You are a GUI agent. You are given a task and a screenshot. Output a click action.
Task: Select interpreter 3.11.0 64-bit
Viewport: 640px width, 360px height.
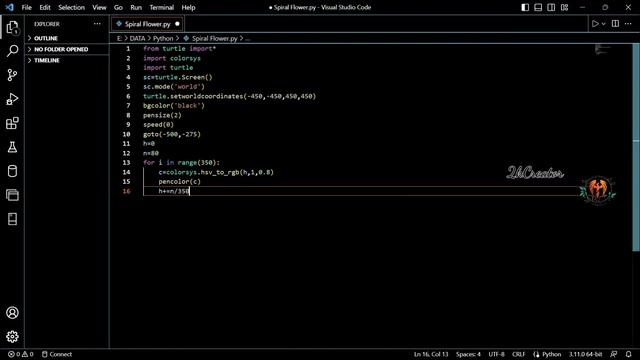586,354
